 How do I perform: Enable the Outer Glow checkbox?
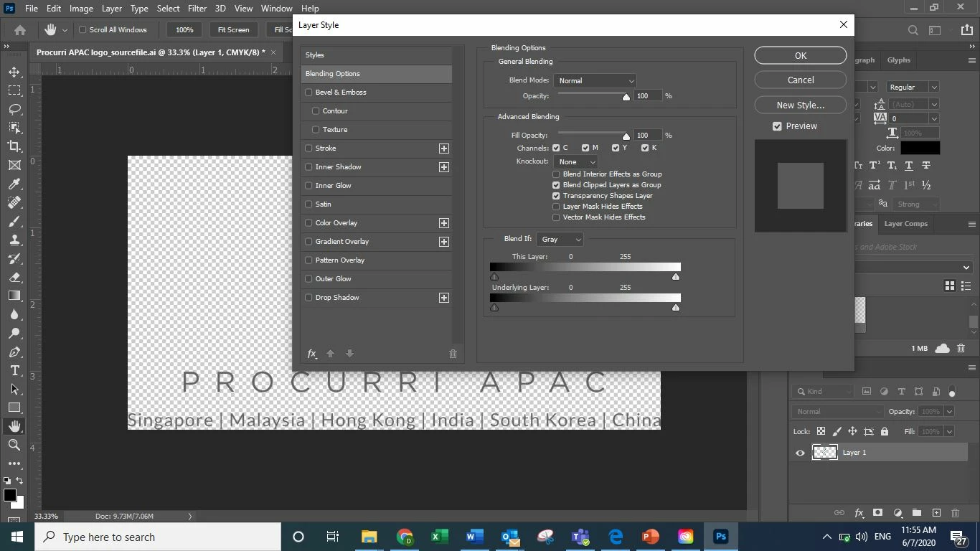click(x=309, y=279)
